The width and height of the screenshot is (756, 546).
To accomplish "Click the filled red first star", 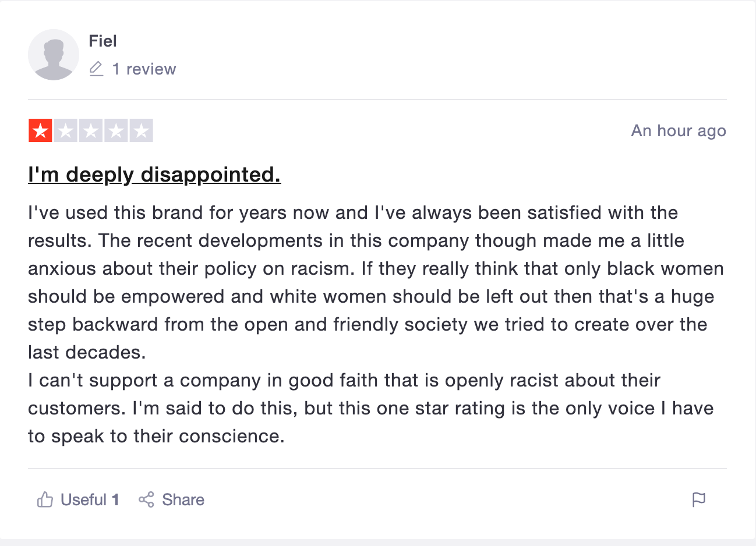I will click(40, 130).
